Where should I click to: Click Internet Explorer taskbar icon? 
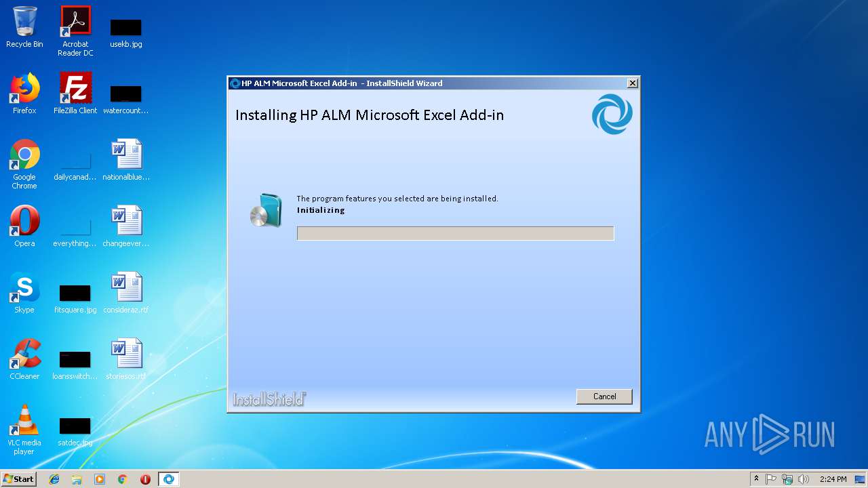[54, 479]
